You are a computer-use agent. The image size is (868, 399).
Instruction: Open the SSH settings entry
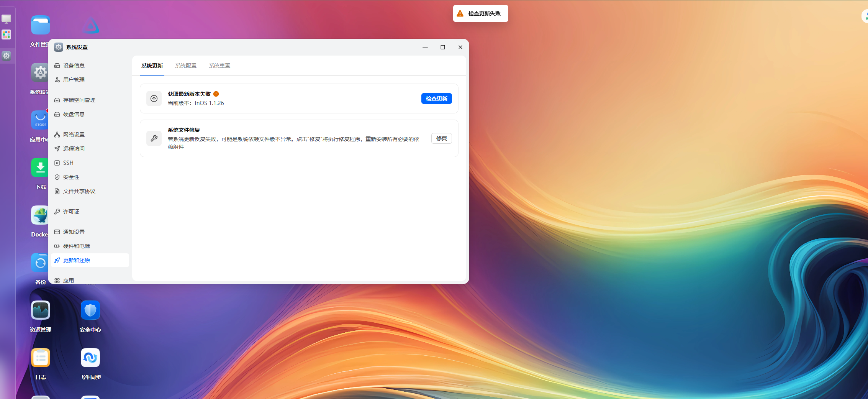[90, 163]
